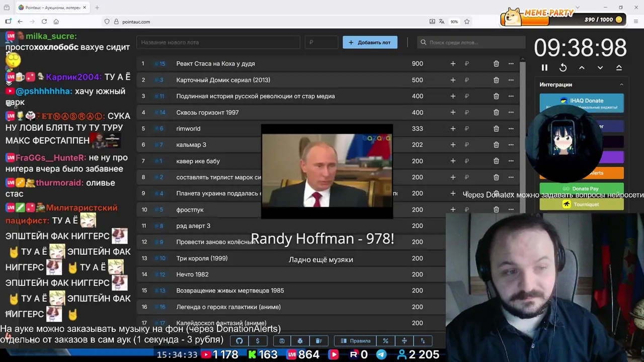Select lot name Три короля (1999)
644x362 pixels.
(202, 258)
